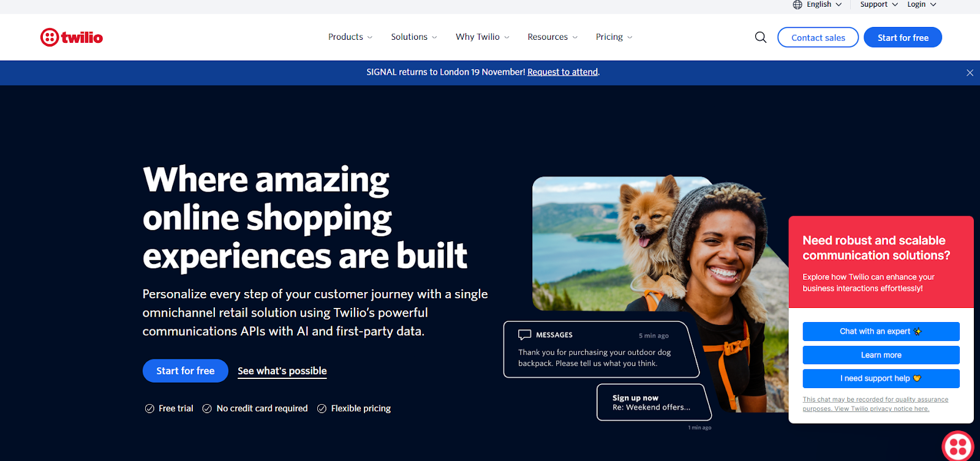Open the Why Twilio menu
980x461 pixels.
(x=483, y=37)
